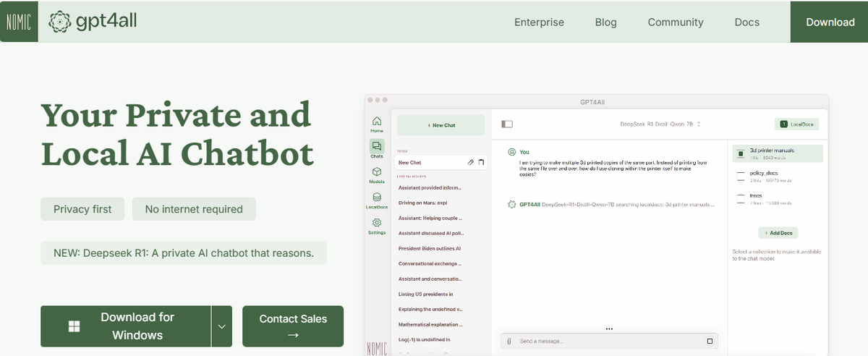
Task: Click the pencil edit icon beside New Chat
Action: pyautogui.click(x=471, y=163)
